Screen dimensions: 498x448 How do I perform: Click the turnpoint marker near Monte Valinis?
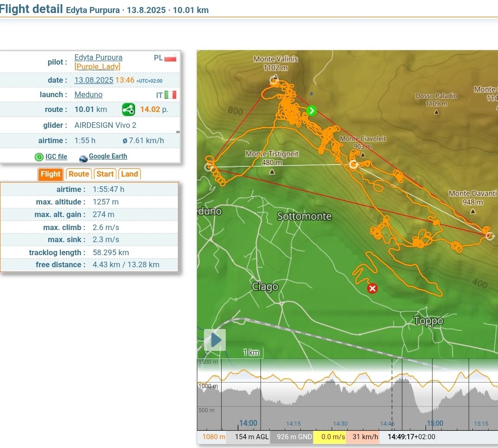pyautogui.click(x=274, y=81)
